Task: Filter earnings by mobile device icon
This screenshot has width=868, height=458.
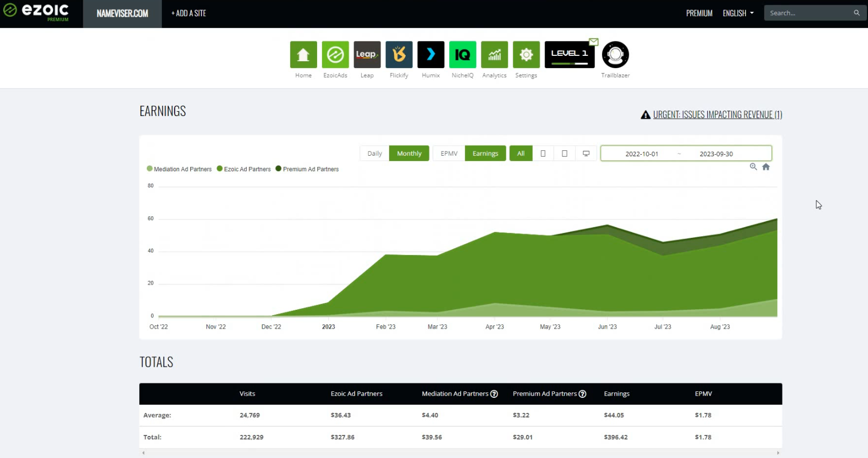Action: click(543, 154)
